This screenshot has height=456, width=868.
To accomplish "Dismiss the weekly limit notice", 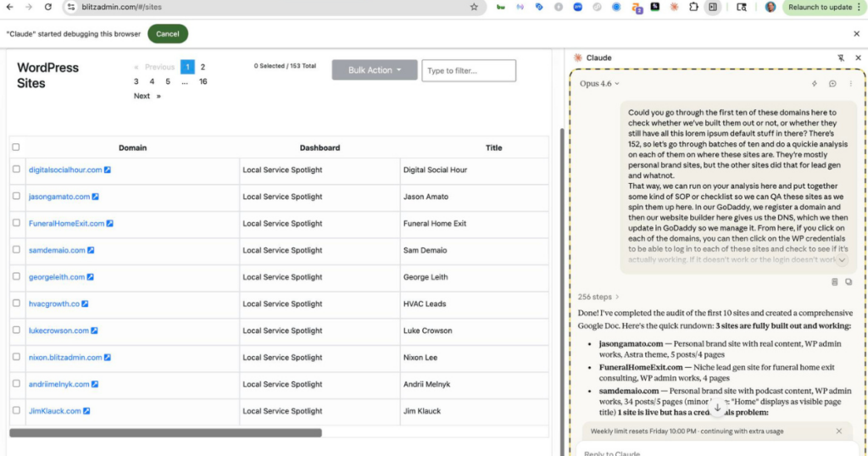I will tap(839, 431).
